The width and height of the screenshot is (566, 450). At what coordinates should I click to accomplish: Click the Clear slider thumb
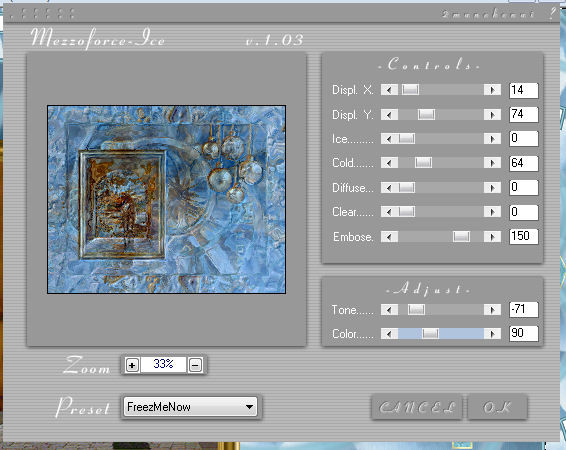[x=406, y=212]
